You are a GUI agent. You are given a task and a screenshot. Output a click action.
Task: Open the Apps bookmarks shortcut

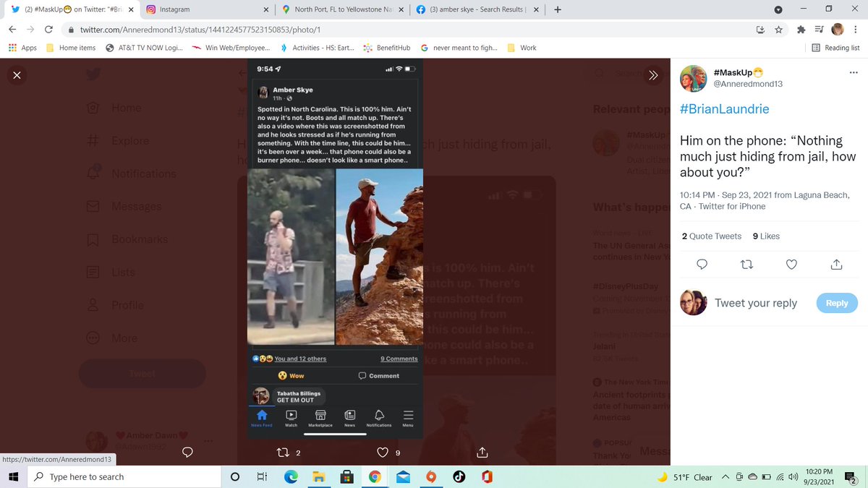(22, 48)
